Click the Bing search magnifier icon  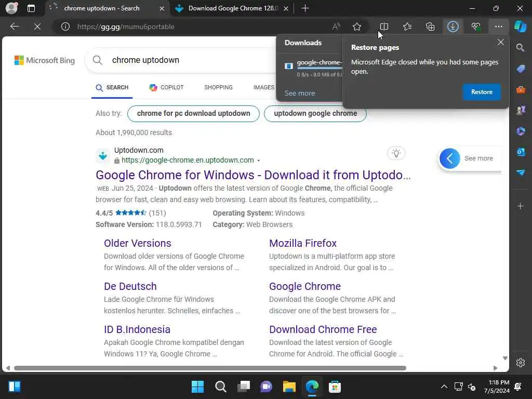[97, 60]
